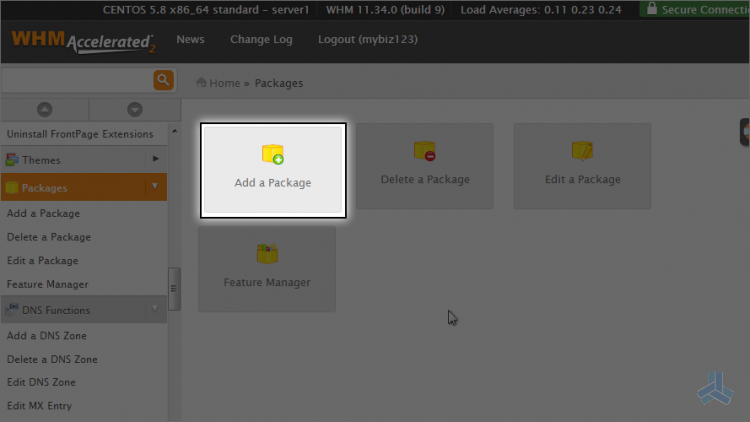The height and width of the screenshot is (422, 750).
Task: Open the News menu item
Action: click(190, 39)
